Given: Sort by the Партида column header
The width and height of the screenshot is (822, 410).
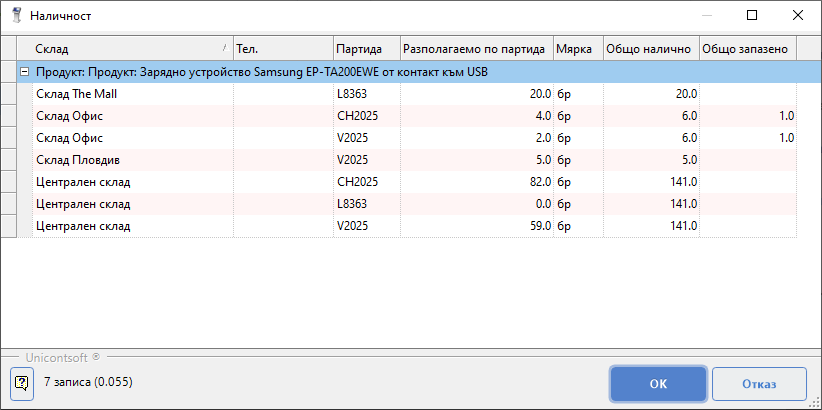Looking at the screenshot, I should pyautogui.click(x=366, y=48).
